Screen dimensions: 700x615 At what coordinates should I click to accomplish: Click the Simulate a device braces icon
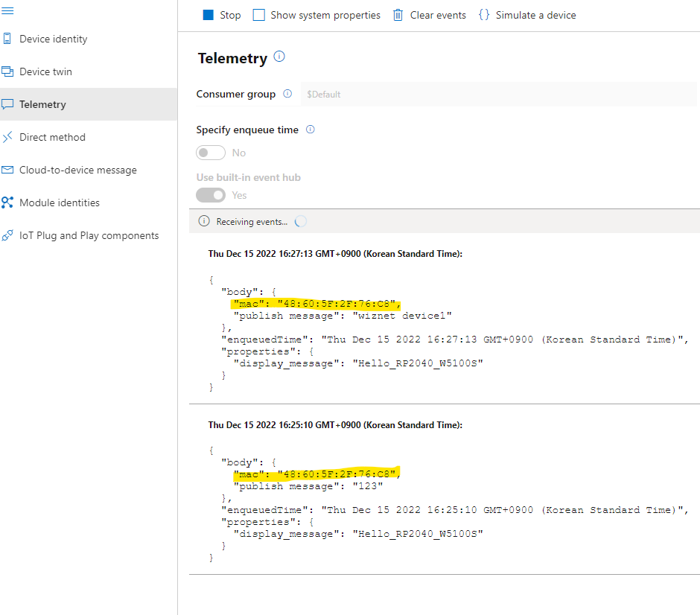point(484,15)
